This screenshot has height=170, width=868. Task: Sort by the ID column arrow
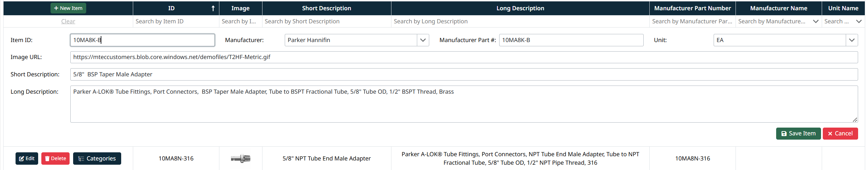point(213,8)
